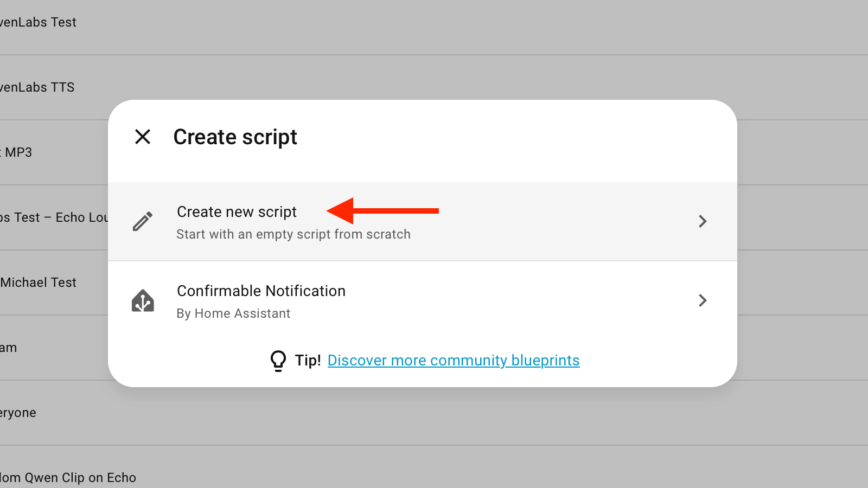Screen dimensions: 868x488
Task: Open Discover more community blueprints link
Action: 454,361
